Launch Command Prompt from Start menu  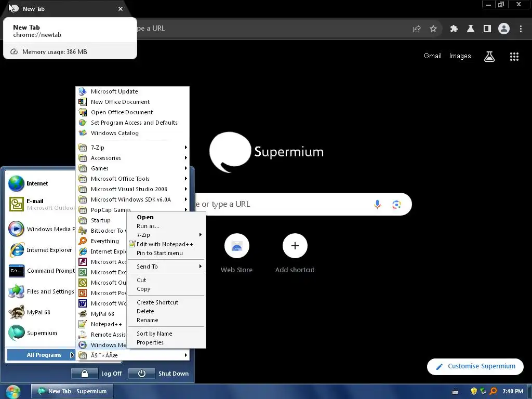41,271
